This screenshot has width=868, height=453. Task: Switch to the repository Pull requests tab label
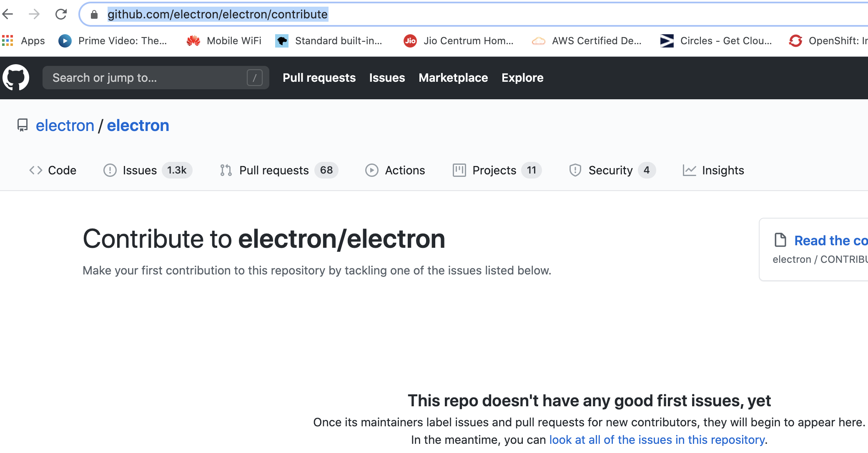[x=274, y=170]
